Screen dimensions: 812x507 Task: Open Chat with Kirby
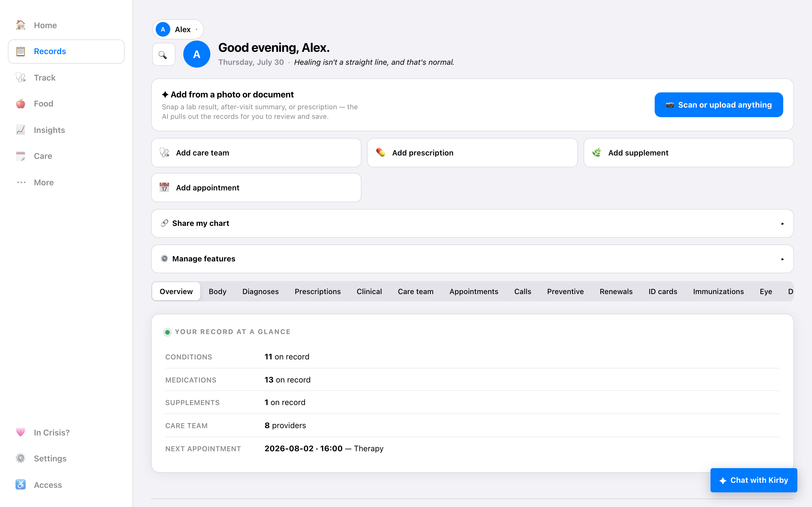(x=754, y=480)
